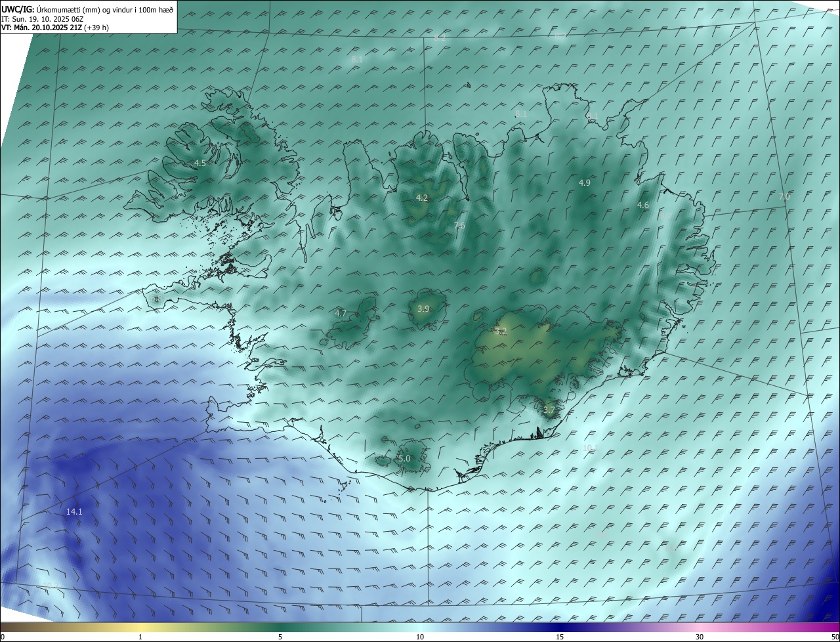Click the 5.0 value near the south coast
The height and width of the screenshot is (642, 840).
[x=404, y=458]
